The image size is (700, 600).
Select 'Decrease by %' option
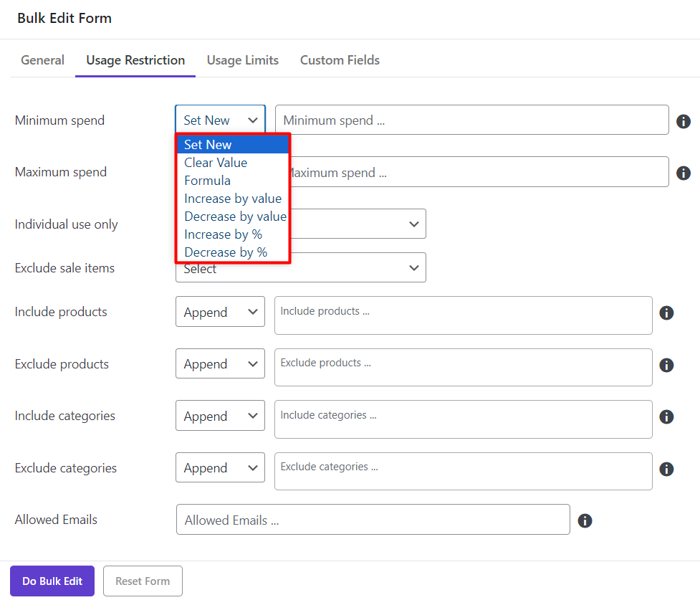[x=226, y=252]
